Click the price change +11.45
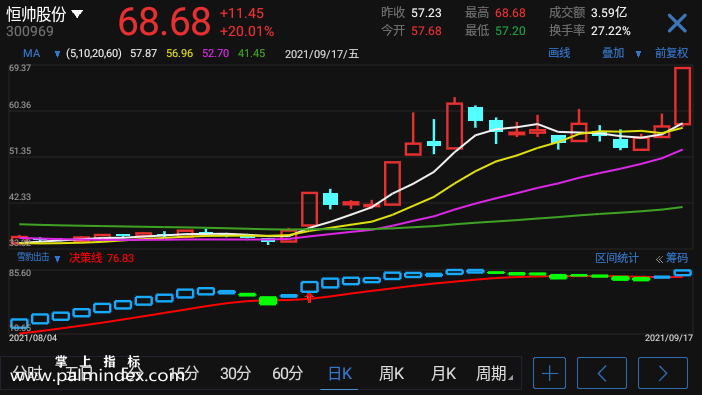 pyautogui.click(x=242, y=13)
